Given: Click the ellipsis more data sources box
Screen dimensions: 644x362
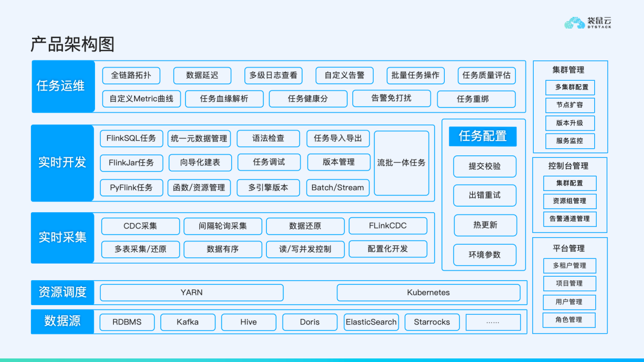Looking at the screenshot, I should click(493, 322).
